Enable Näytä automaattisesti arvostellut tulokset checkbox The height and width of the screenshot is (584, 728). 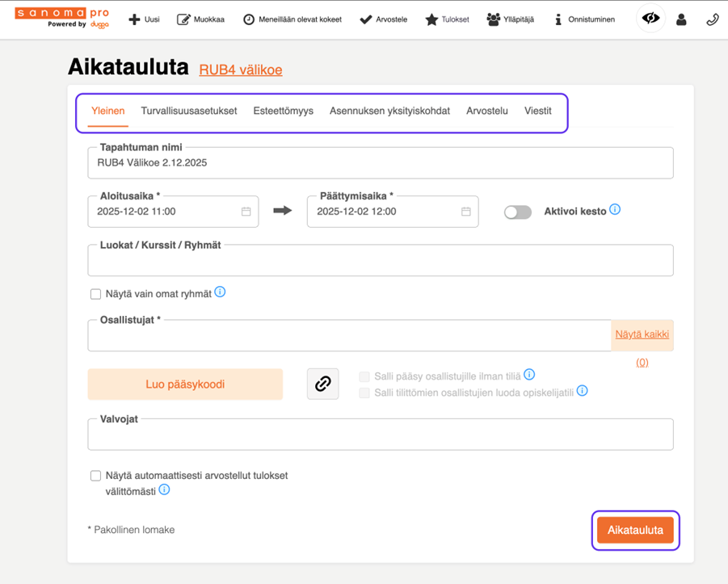[95, 476]
